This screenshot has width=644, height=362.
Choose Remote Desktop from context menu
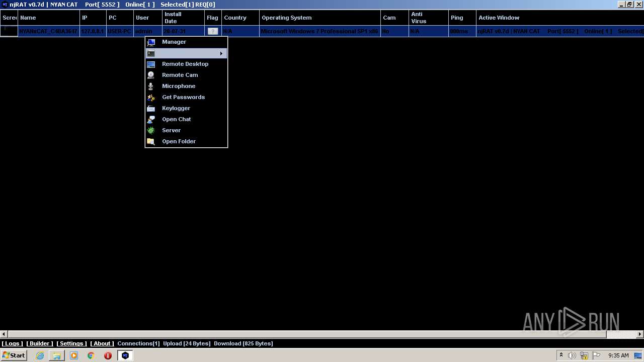coord(186,64)
